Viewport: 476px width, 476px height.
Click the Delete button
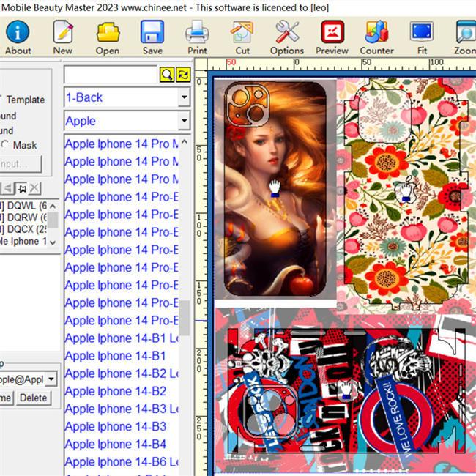34,398
